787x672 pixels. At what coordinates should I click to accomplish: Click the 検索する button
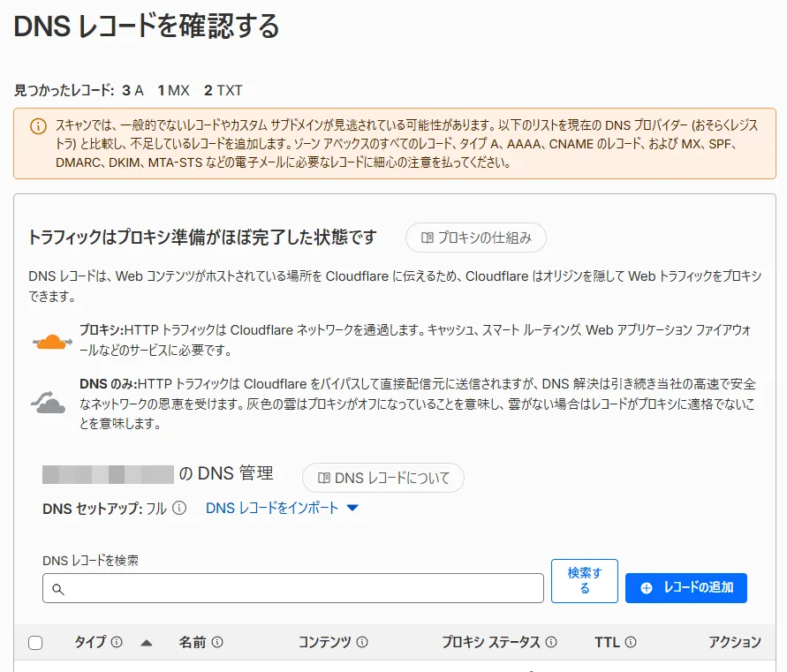[584, 581]
